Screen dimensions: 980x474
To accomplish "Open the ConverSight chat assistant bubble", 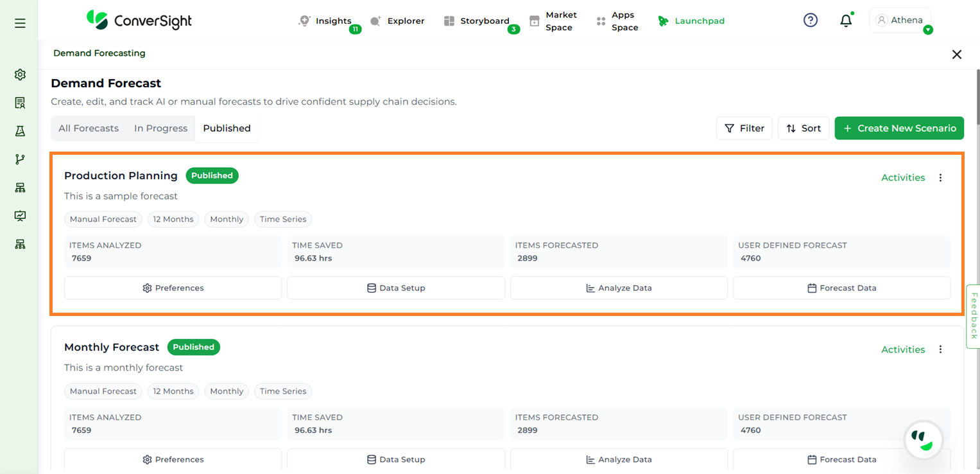I will click(923, 441).
